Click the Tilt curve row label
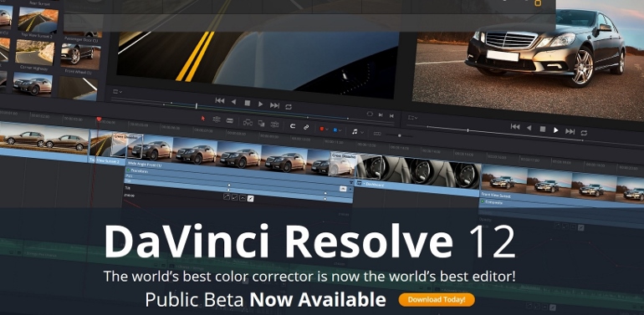Image resolution: width=644 pixels, height=315 pixels. pyautogui.click(x=127, y=187)
